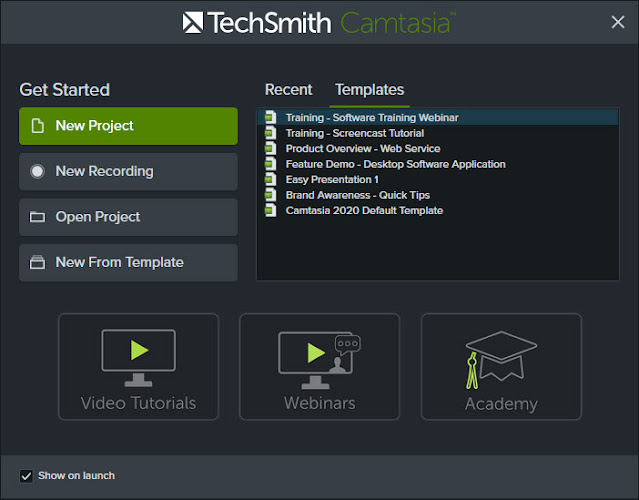Screen dimensions: 639x500
Task: Click the Academy graduation cap icon
Action: click(x=501, y=359)
